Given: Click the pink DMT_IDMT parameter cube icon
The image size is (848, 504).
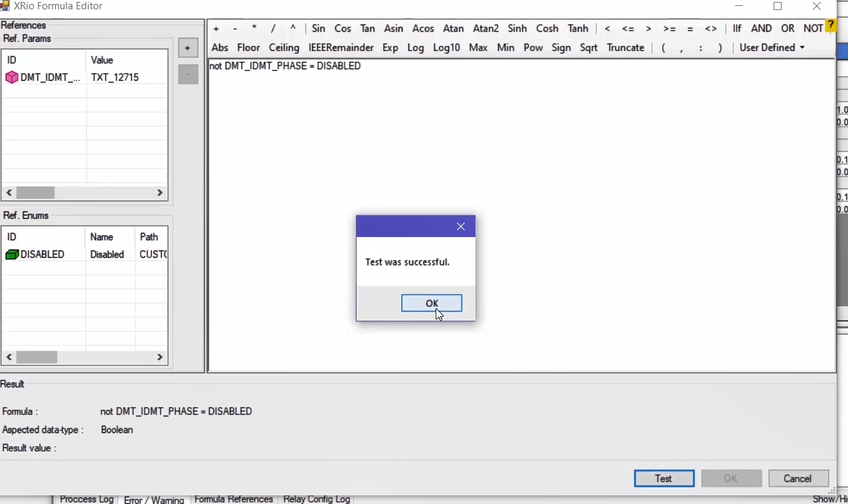Looking at the screenshot, I should click(x=11, y=78).
